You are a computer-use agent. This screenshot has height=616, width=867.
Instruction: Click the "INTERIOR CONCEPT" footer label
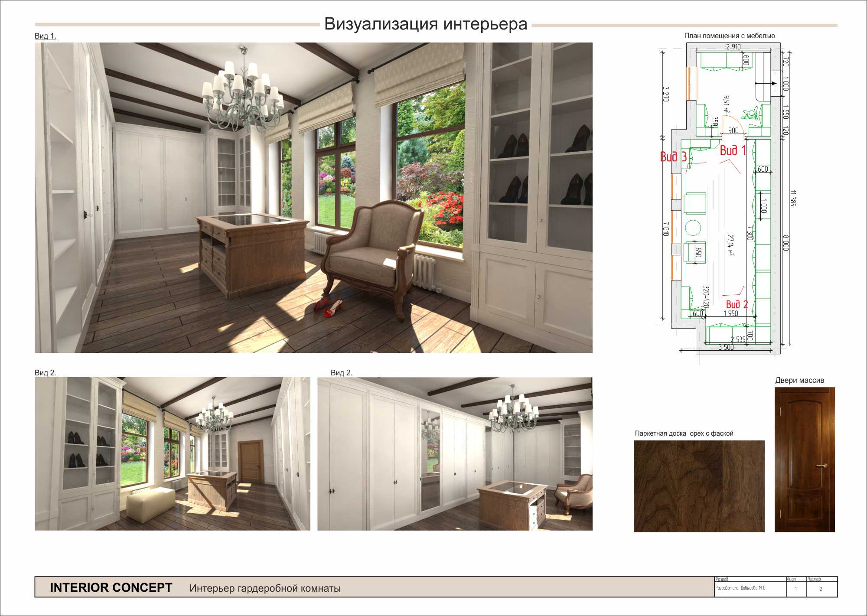pyautogui.click(x=111, y=588)
